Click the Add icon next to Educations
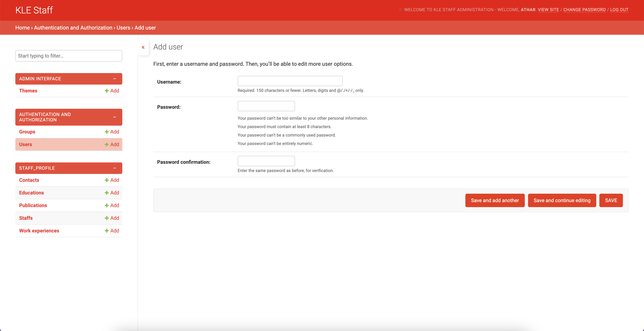Viewport: 644px width, 331px height. (112, 193)
